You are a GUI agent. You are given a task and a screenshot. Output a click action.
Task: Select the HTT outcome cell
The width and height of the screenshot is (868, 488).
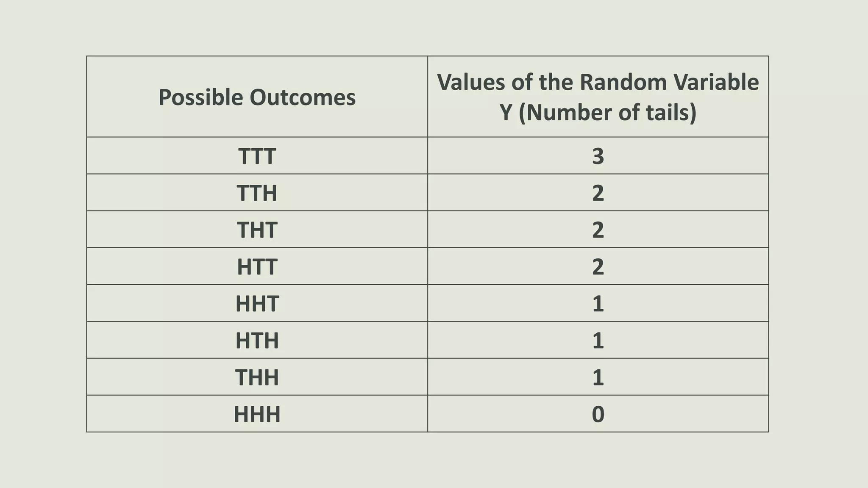pyautogui.click(x=257, y=266)
